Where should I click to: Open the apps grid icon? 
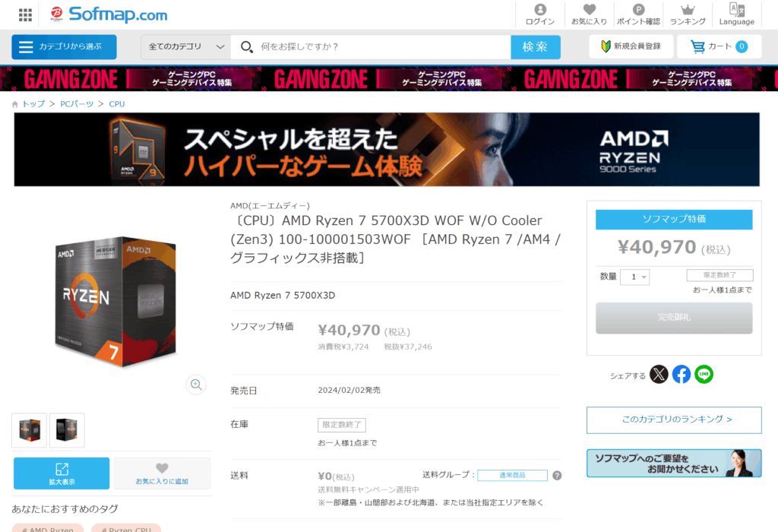(25, 15)
